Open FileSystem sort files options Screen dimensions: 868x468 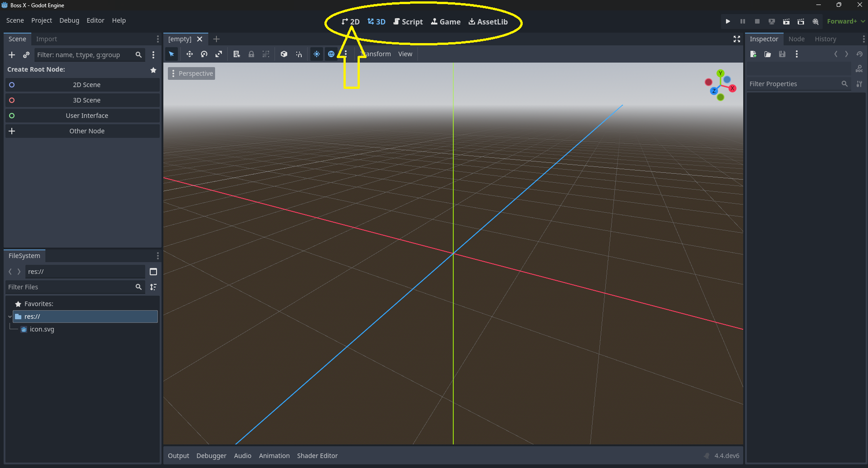153,287
